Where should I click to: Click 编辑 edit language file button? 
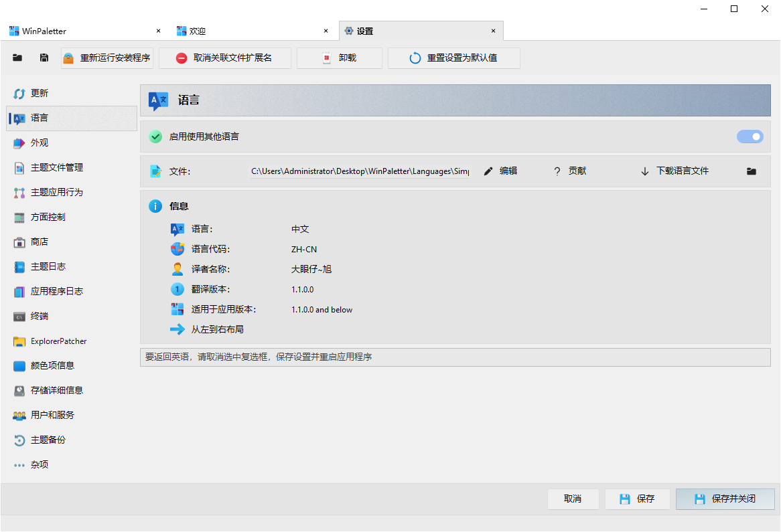click(500, 171)
